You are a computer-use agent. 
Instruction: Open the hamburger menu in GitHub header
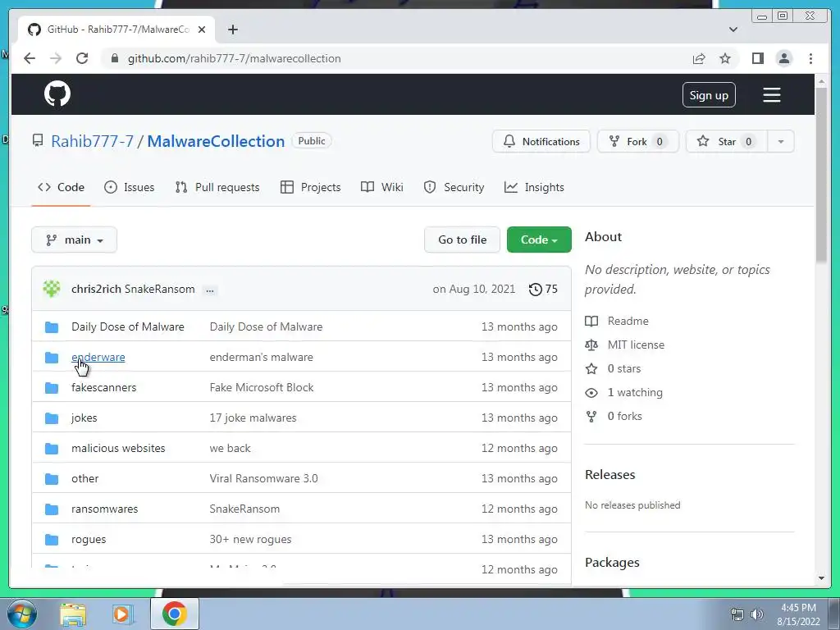[771, 95]
